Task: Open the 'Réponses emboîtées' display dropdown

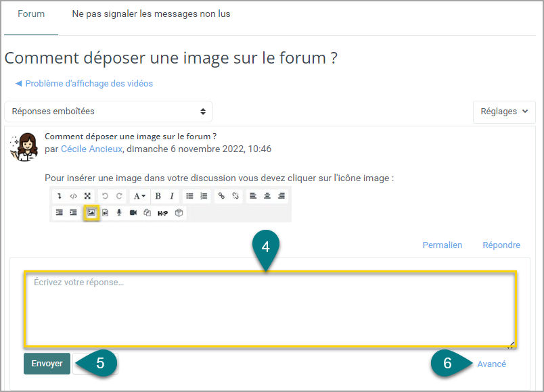Action: click(108, 112)
